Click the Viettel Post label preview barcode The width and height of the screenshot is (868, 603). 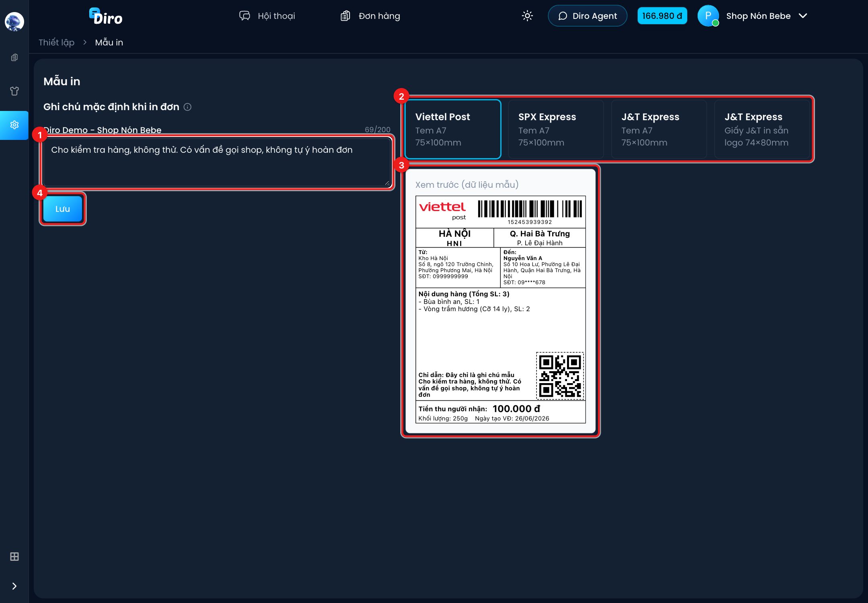[x=530, y=209]
